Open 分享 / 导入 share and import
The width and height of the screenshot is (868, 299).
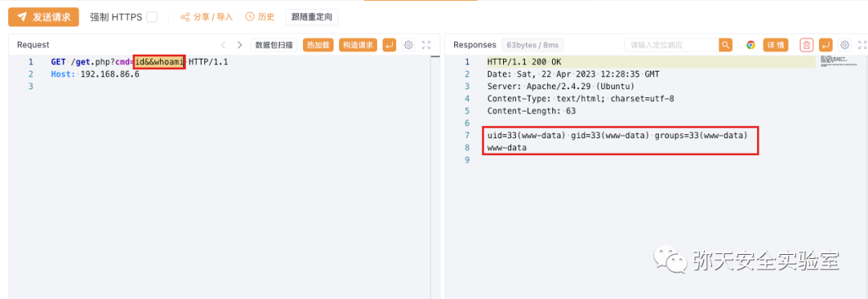point(207,17)
